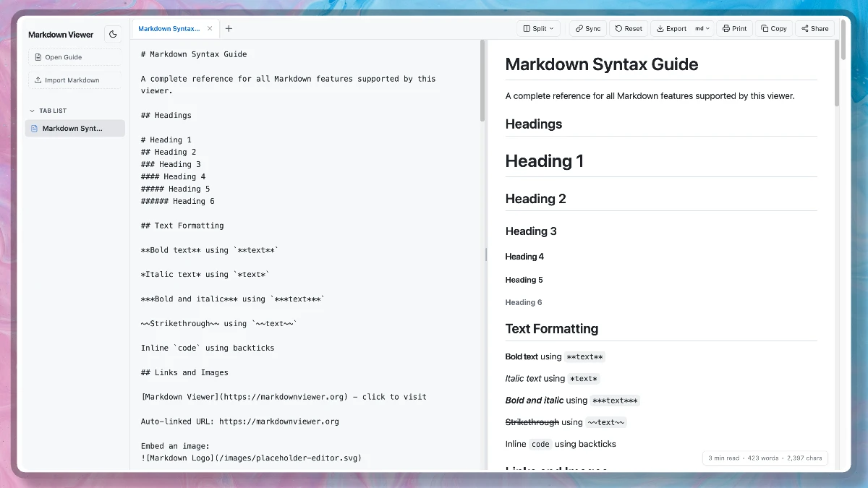
Task: Click the '# Markdown Syntax Guide' editor line
Action: pyautogui.click(x=194, y=54)
